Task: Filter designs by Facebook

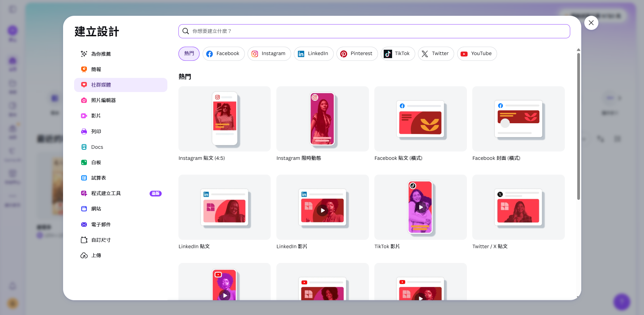Action: pos(223,54)
